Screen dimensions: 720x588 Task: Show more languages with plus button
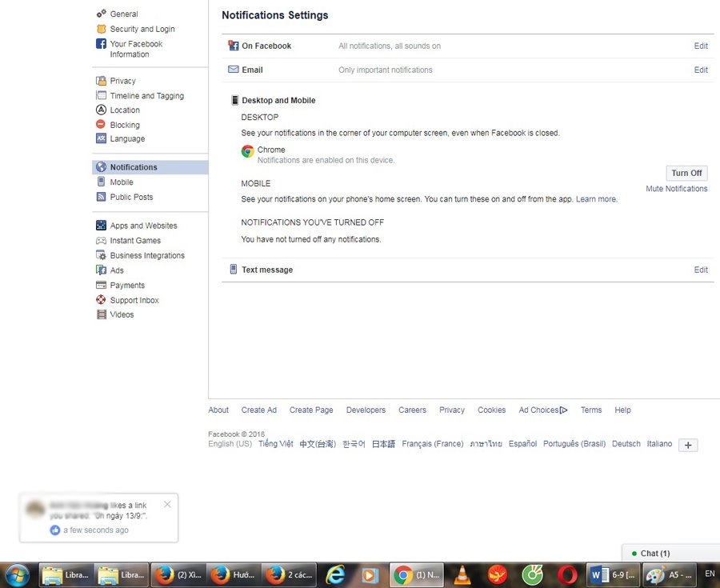[x=688, y=445]
